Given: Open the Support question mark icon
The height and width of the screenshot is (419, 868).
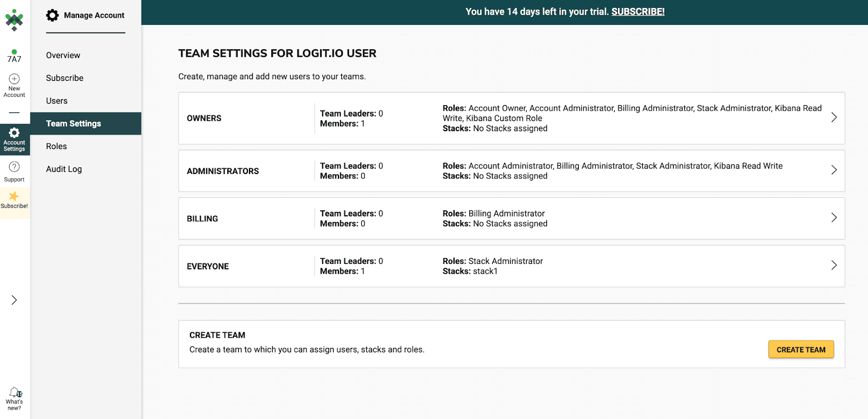Looking at the screenshot, I should pyautogui.click(x=14, y=167).
